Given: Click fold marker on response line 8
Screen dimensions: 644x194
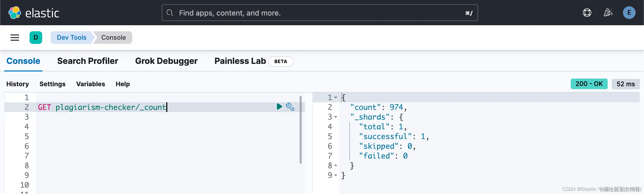Looking at the screenshot, I should point(336,166).
